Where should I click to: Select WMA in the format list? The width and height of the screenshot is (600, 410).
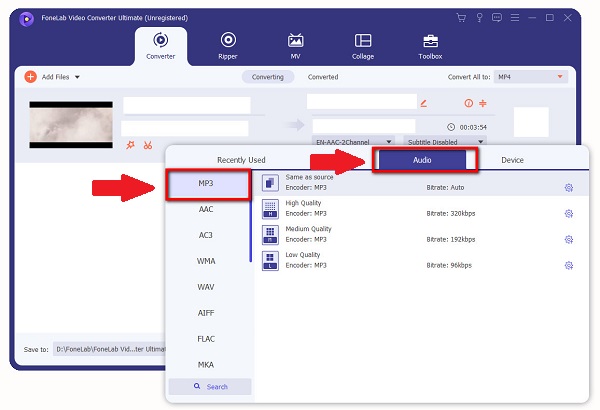tap(206, 261)
